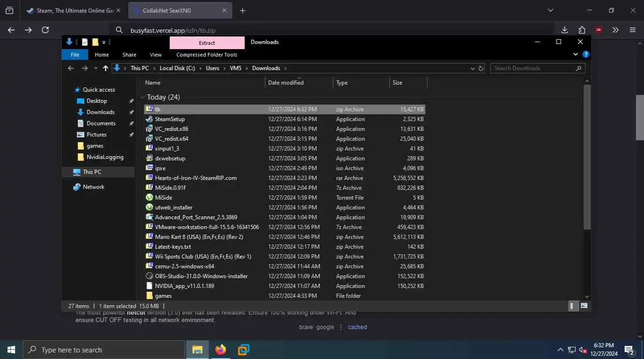Viewport: 644px width, 359px height.
Task: Sort files by the Type column header
Action: click(342, 83)
